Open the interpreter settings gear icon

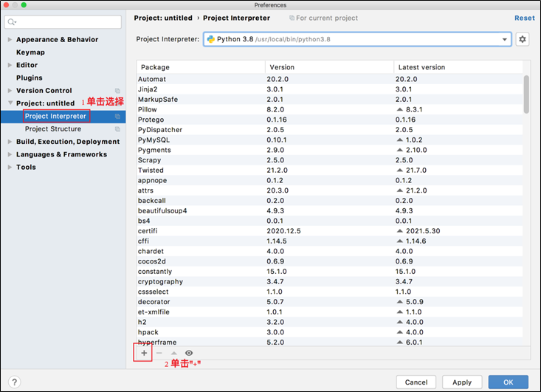pos(523,39)
